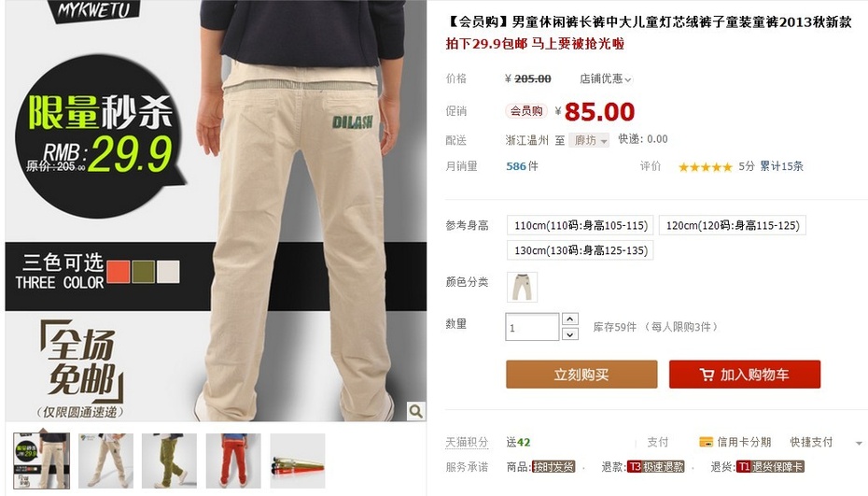The height and width of the screenshot is (496, 868).
Task: Select the 130cm size option
Action: coord(581,250)
